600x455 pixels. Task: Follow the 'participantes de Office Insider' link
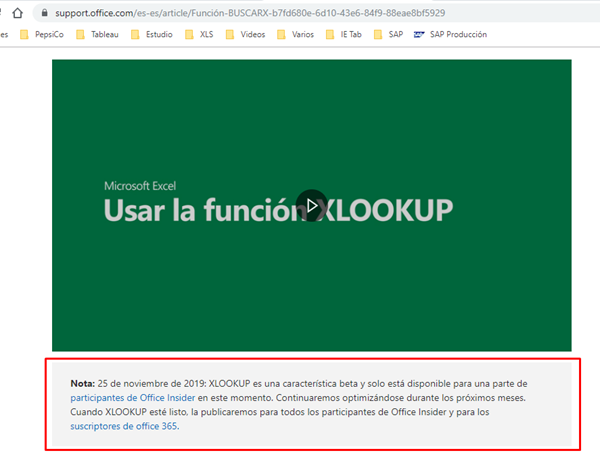tap(133, 398)
